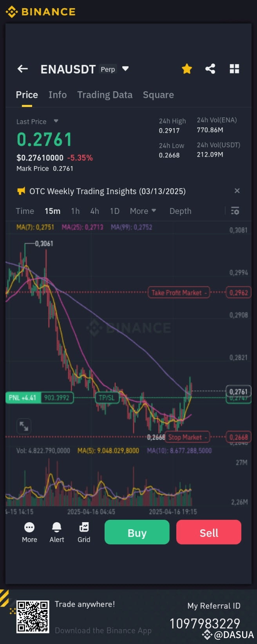Open the four-square grid menu icon
257x644 pixels.
[234, 69]
